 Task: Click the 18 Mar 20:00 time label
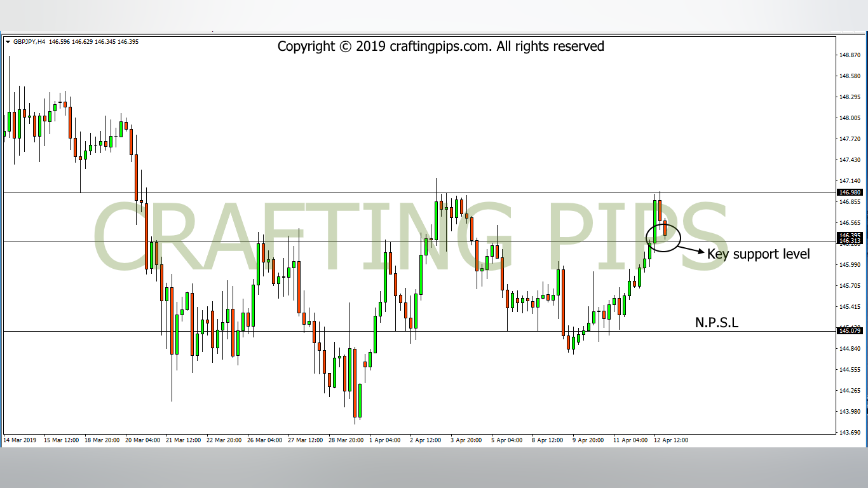pyautogui.click(x=102, y=440)
